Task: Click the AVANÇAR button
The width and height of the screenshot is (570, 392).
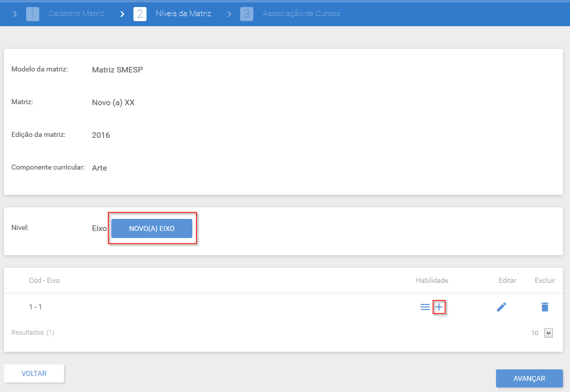Action: tap(529, 378)
